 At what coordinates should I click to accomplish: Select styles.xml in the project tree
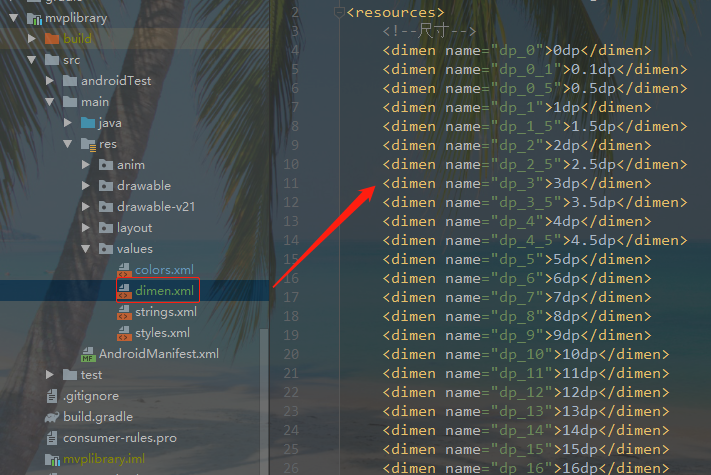162,333
